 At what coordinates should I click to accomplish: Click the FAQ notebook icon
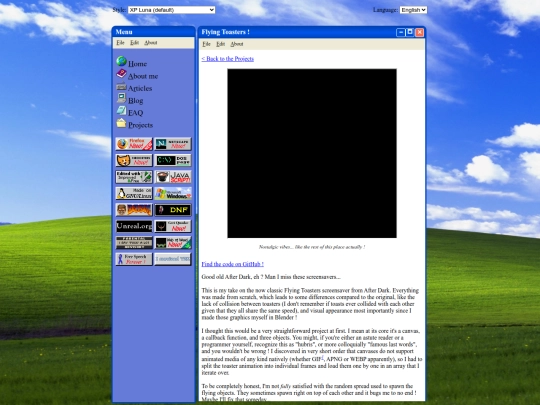pos(121,111)
